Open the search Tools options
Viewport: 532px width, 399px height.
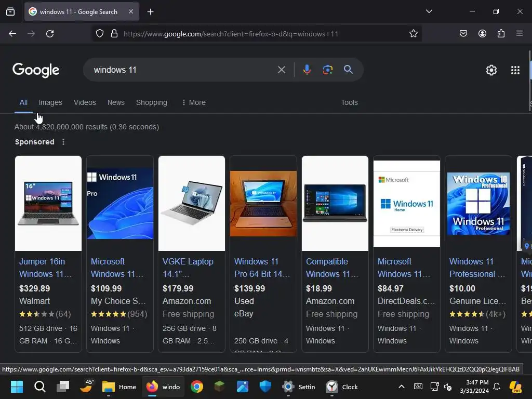click(349, 102)
